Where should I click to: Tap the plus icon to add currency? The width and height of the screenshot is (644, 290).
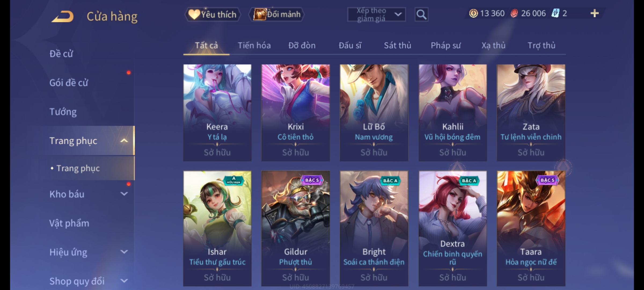click(595, 13)
